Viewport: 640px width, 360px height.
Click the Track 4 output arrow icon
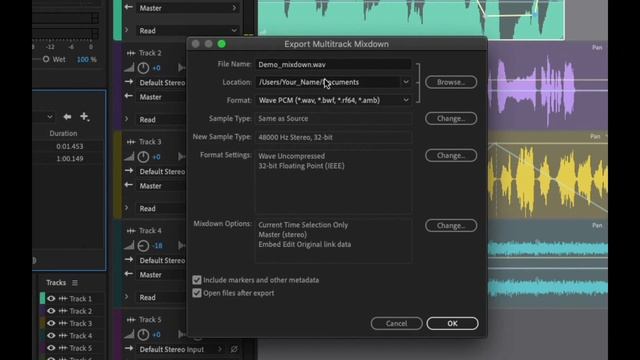pos(129,274)
